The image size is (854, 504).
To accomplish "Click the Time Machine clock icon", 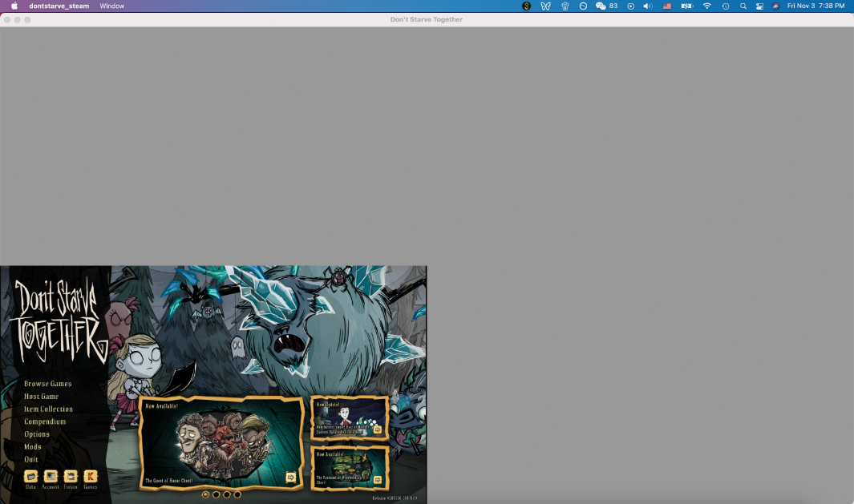I will pos(726,6).
